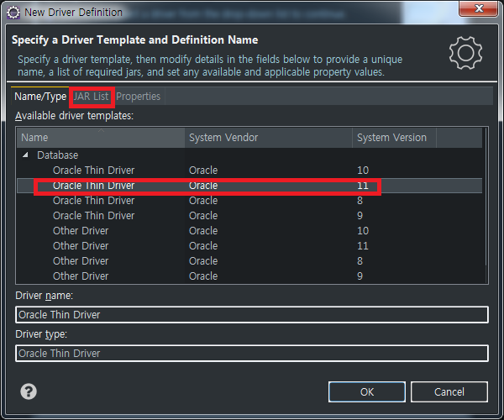This screenshot has width=504, height=420.
Task: Sort by the Name column header
Action: 101,138
